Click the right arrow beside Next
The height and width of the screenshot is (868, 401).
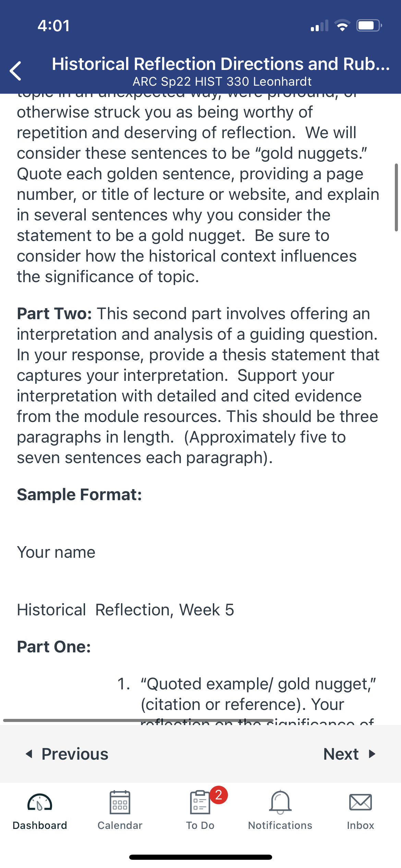[x=372, y=754]
